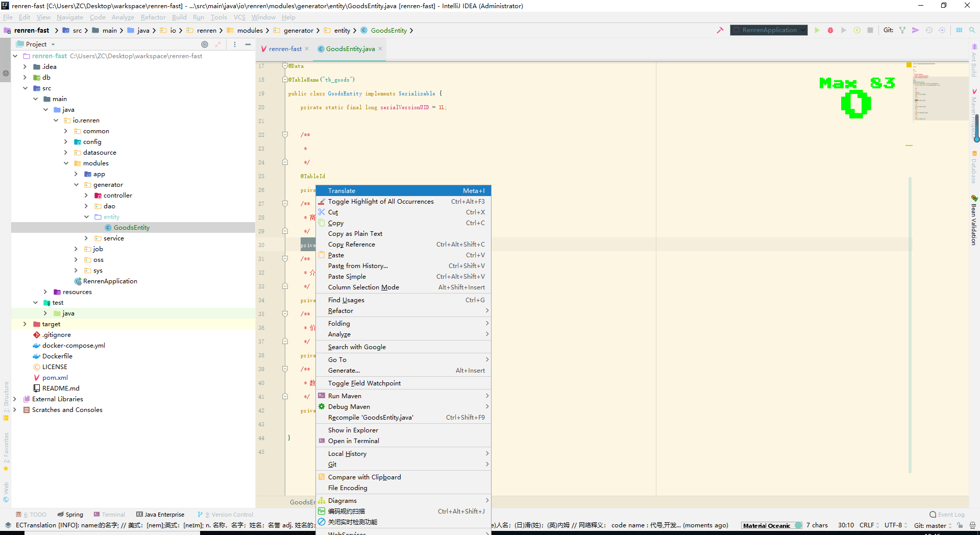Open Project panel options three-dot icon
The height and width of the screenshot is (535, 980).
[235, 44]
